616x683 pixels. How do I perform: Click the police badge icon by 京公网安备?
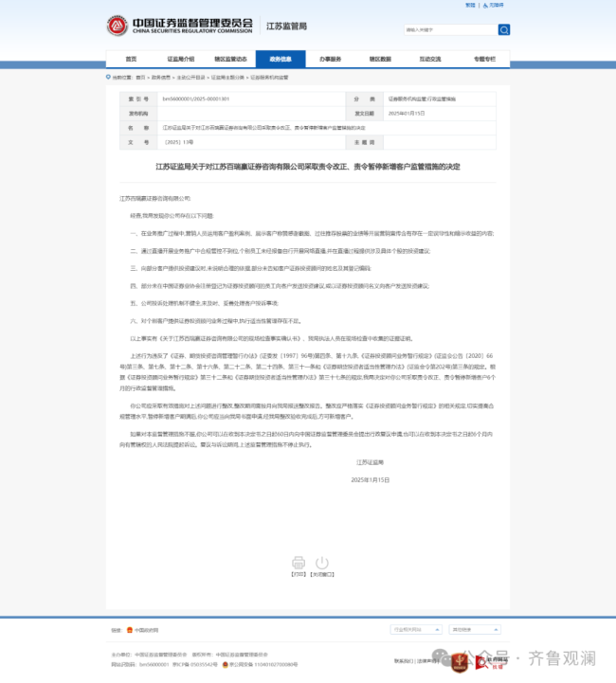[x=226, y=665]
